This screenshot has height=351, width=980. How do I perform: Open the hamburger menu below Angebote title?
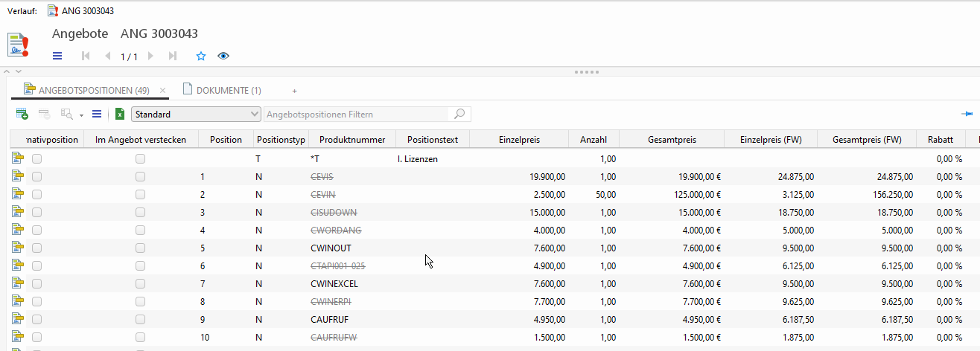(57, 56)
